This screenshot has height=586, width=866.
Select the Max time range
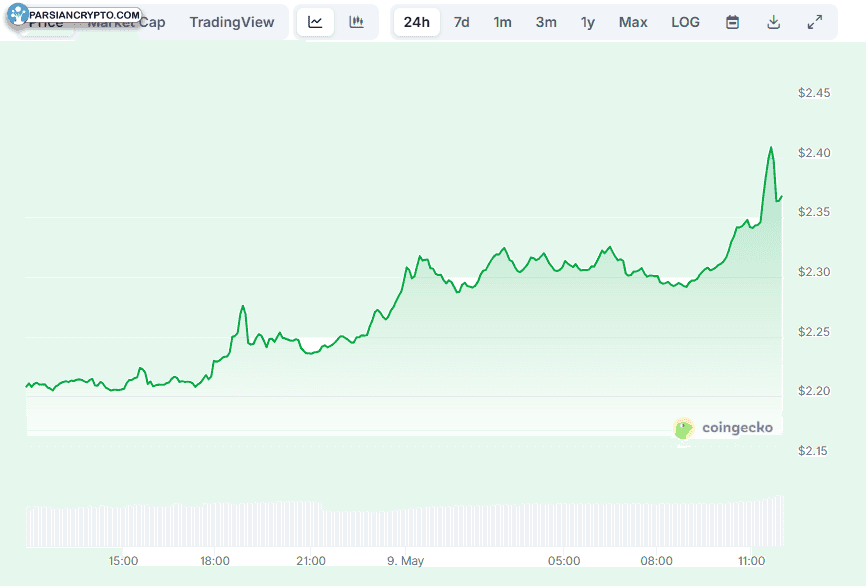click(633, 22)
